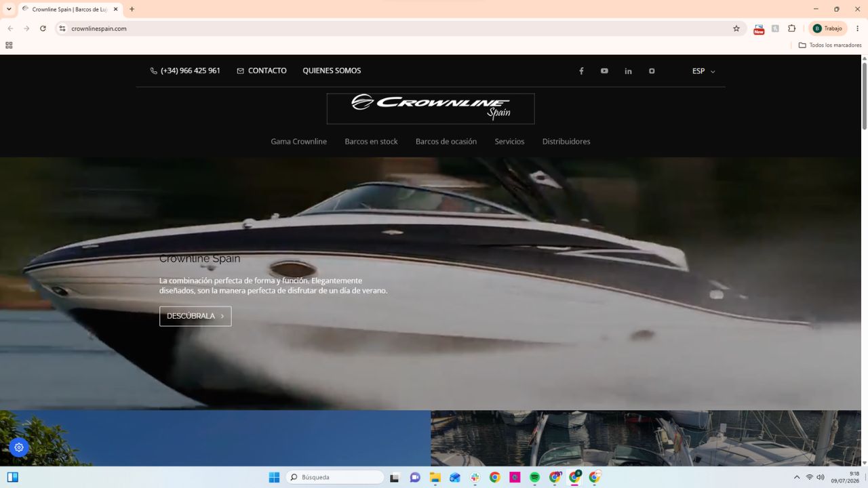Close the Crownline Spain tab

click(116, 9)
